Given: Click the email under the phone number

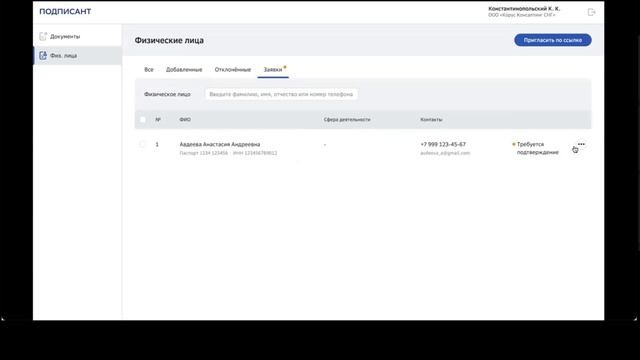Looking at the screenshot, I should coord(445,153).
